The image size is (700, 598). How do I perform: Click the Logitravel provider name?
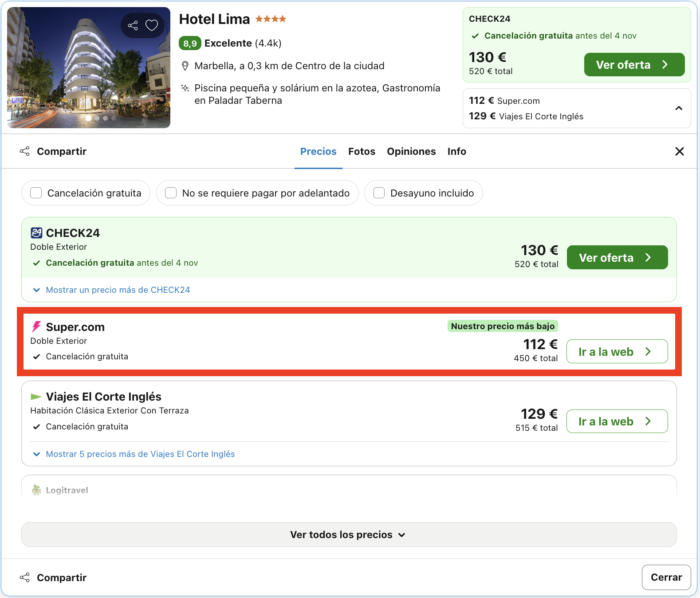coord(67,490)
